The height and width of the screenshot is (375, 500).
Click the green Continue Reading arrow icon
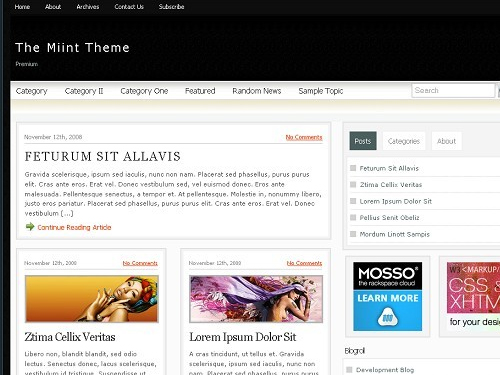coord(30,227)
